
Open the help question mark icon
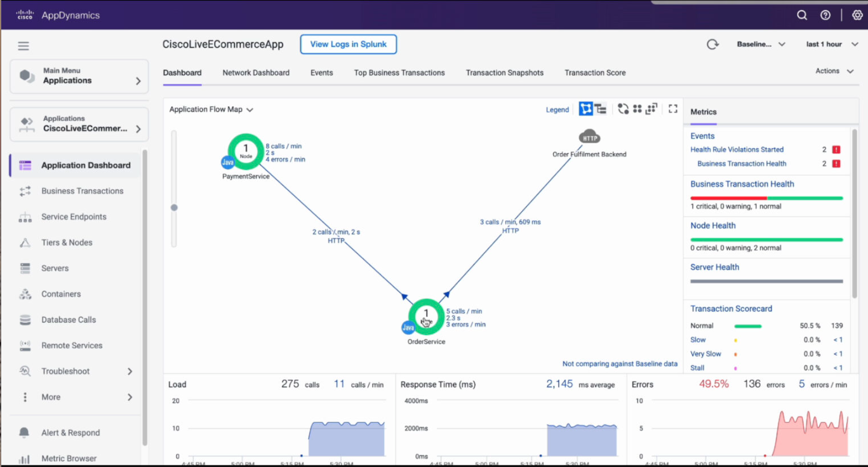(x=825, y=15)
